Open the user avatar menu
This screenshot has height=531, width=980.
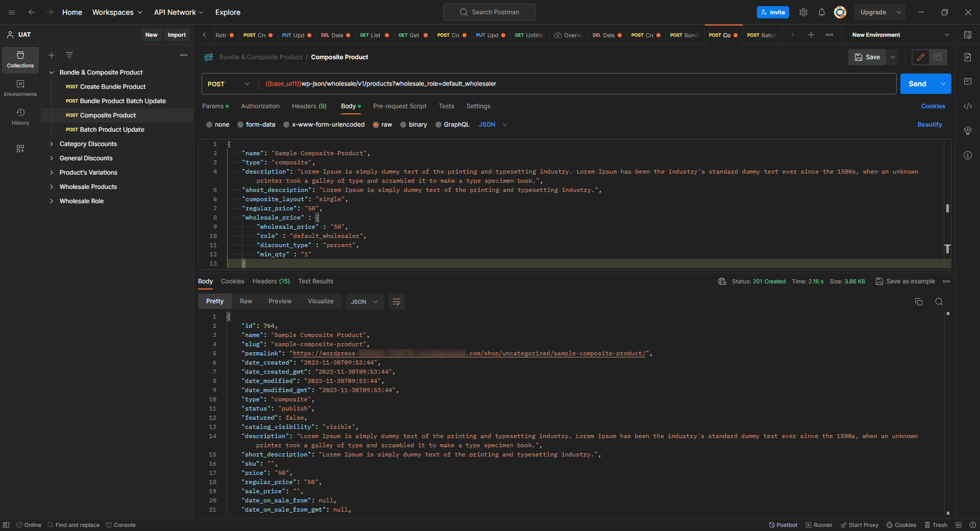(840, 12)
